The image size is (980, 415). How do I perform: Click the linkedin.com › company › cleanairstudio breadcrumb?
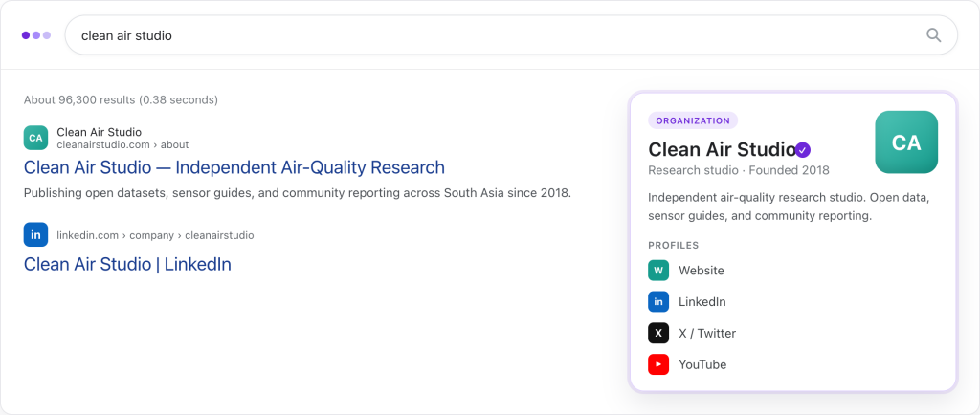[155, 235]
